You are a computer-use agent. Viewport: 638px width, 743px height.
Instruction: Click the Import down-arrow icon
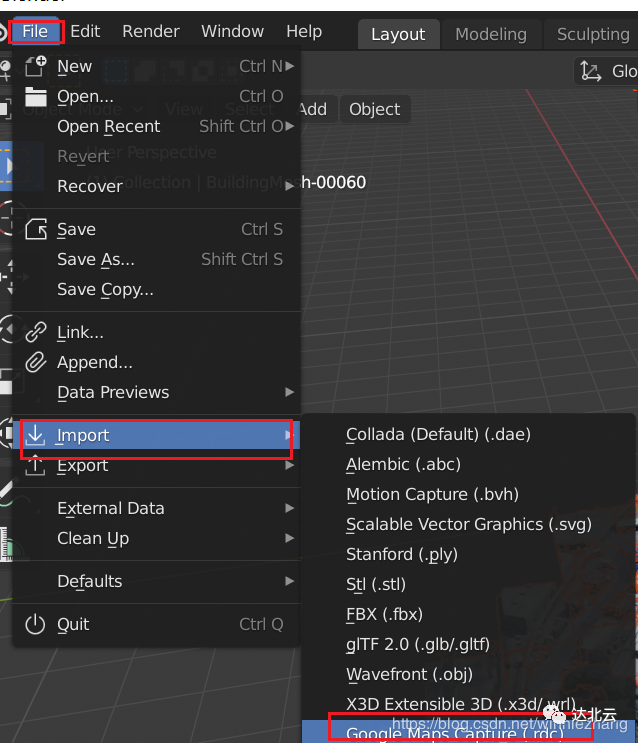pos(36,435)
